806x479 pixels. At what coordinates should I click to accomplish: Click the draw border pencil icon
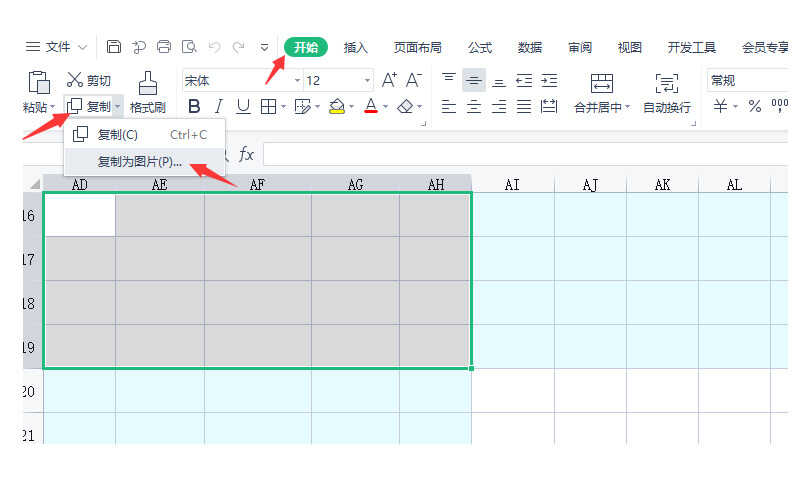303,106
